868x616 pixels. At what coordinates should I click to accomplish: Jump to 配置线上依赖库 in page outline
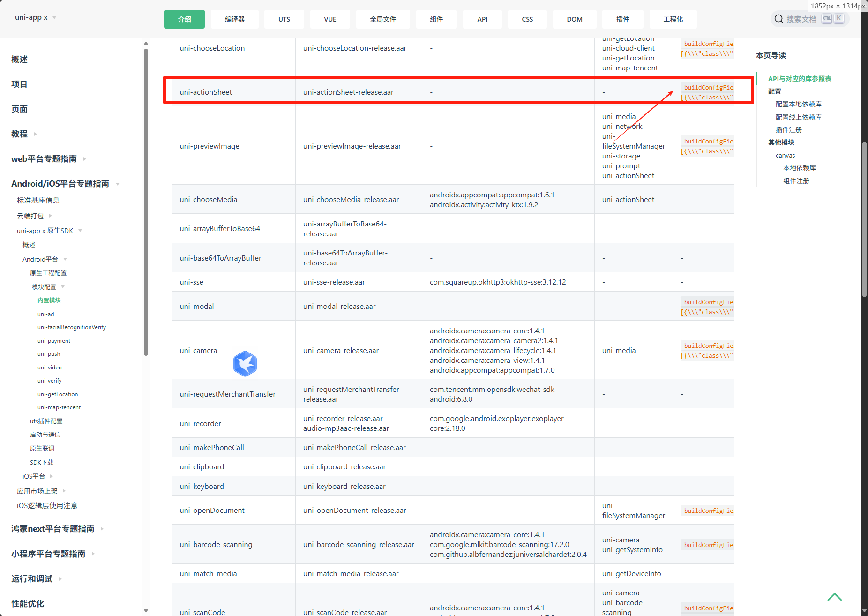tap(799, 117)
